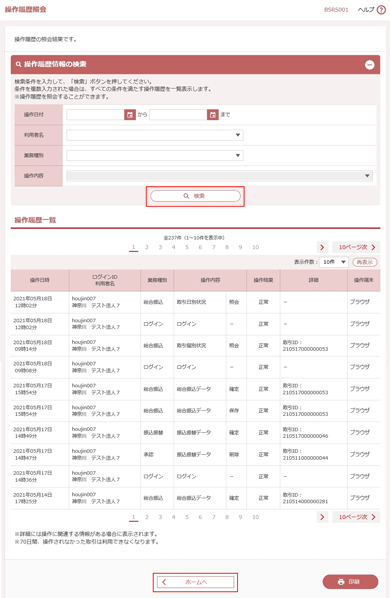
Task: Go to page 6 in top pagination
Action: pyautogui.click(x=200, y=247)
